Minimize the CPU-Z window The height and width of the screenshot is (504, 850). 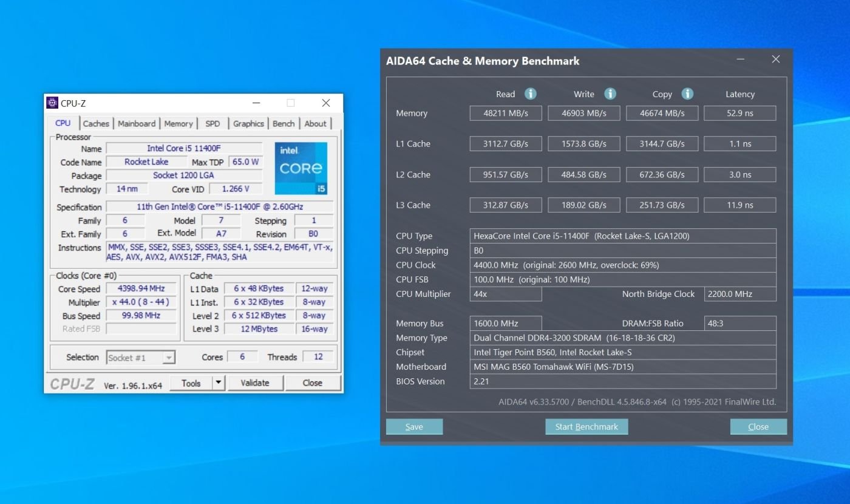coord(256,103)
